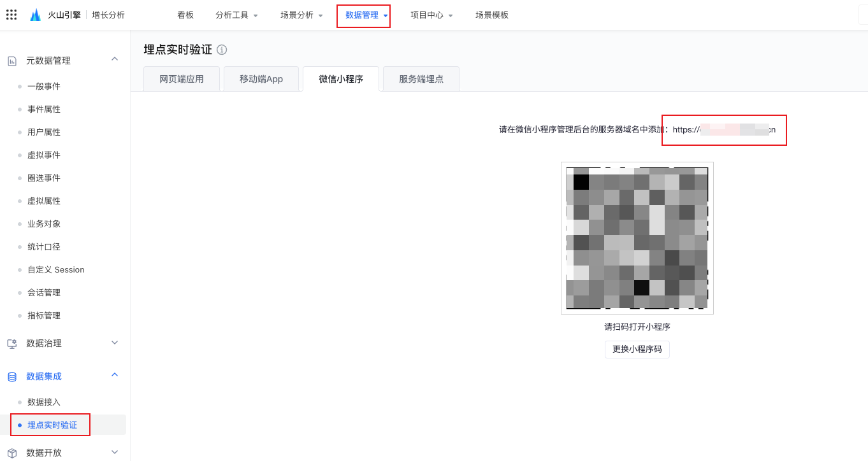Click the 更换小程序码 button
The height and width of the screenshot is (461, 868).
point(637,350)
